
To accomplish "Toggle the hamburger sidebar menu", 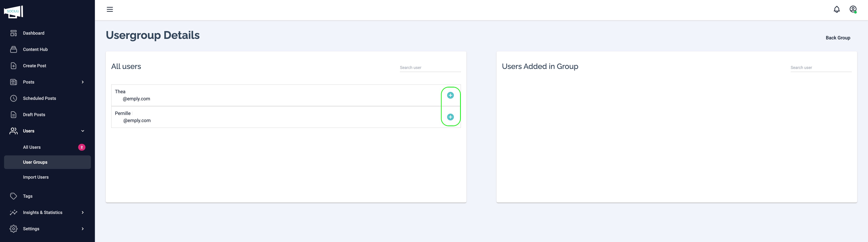I will point(110,10).
